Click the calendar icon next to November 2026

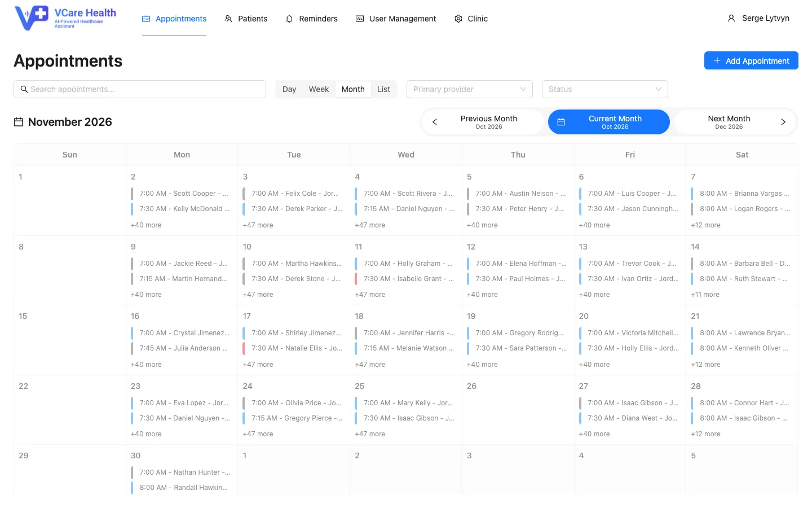tap(19, 122)
